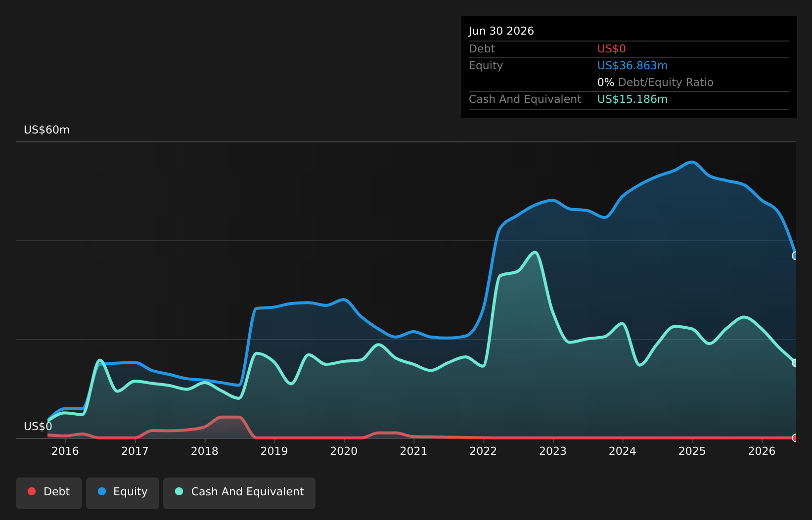The image size is (812, 520).
Task: Click the 2022 x-axis label
Action: pyautogui.click(x=483, y=451)
